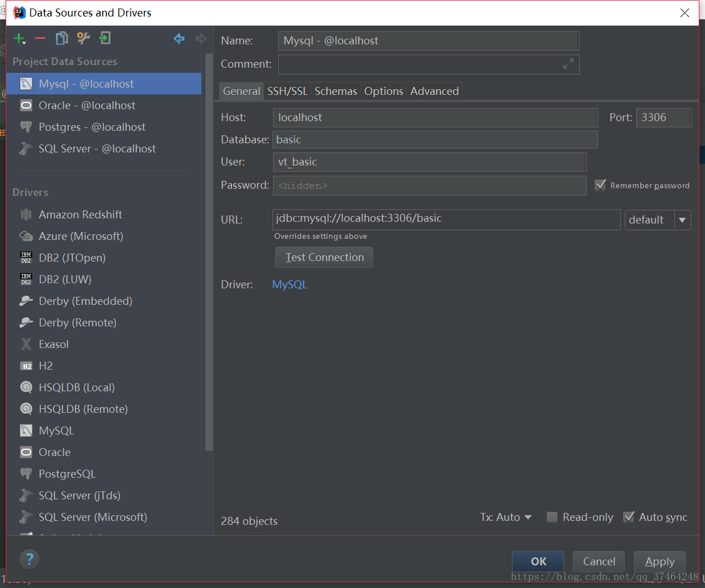Screen dimensions: 705x588
Task: Click the Name input field
Action: point(429,41)
